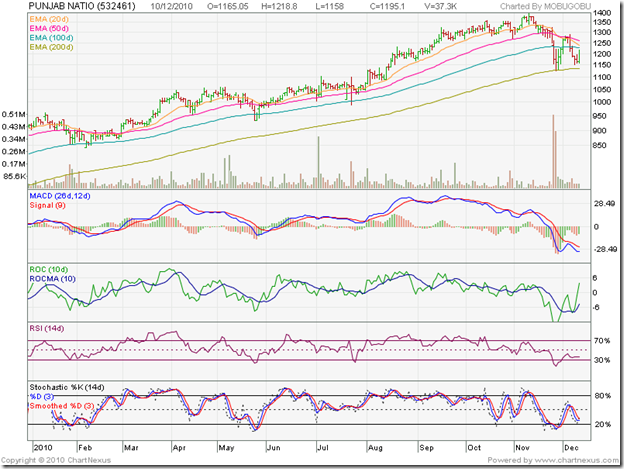
Task: Click the high value H=1218.8
Action: click(x=279, y=6)
